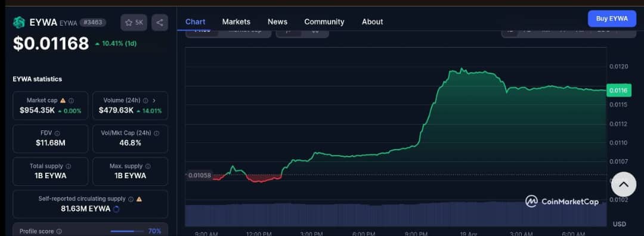Open the News tab

(278, 22)
